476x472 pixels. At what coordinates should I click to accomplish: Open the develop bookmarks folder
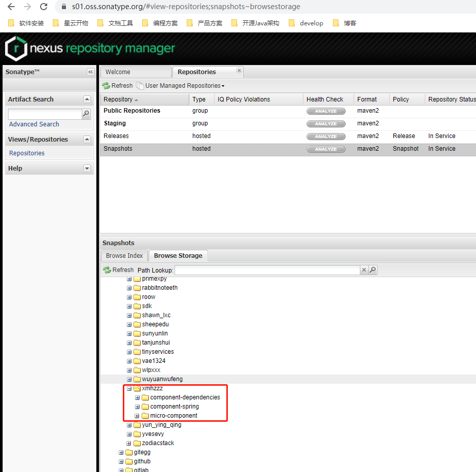click(306, 23)
